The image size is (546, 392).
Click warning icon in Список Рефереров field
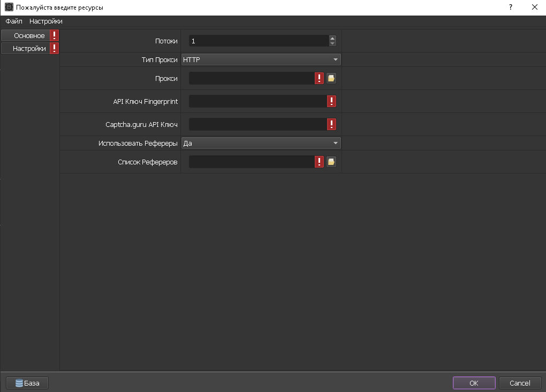coord(320,162)
